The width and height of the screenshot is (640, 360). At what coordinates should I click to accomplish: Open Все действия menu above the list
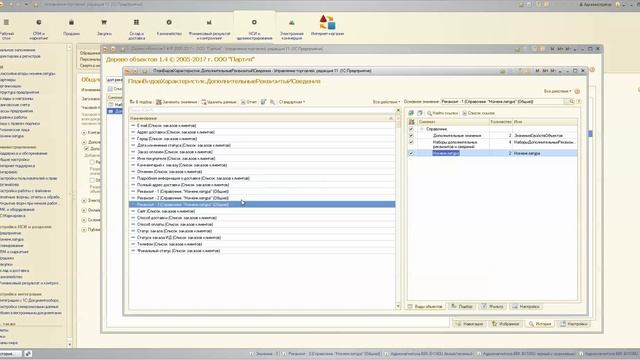(386, 102)
